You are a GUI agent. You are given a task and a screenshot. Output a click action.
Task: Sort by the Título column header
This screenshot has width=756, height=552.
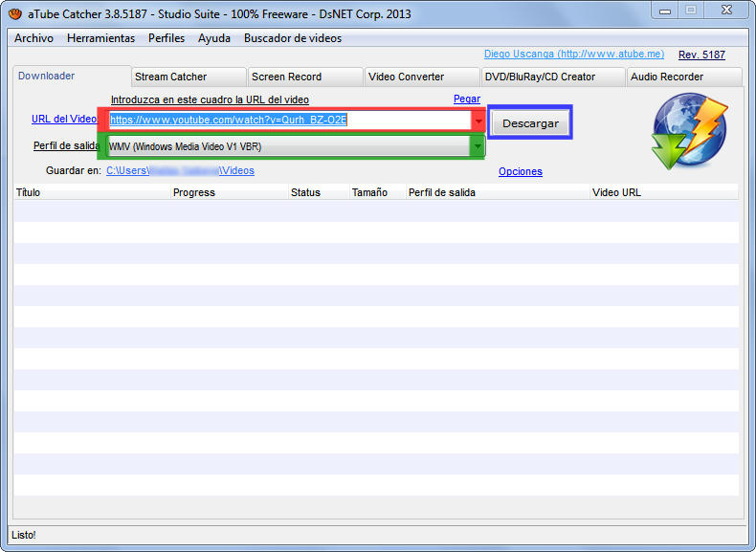[x=92, y=192]
